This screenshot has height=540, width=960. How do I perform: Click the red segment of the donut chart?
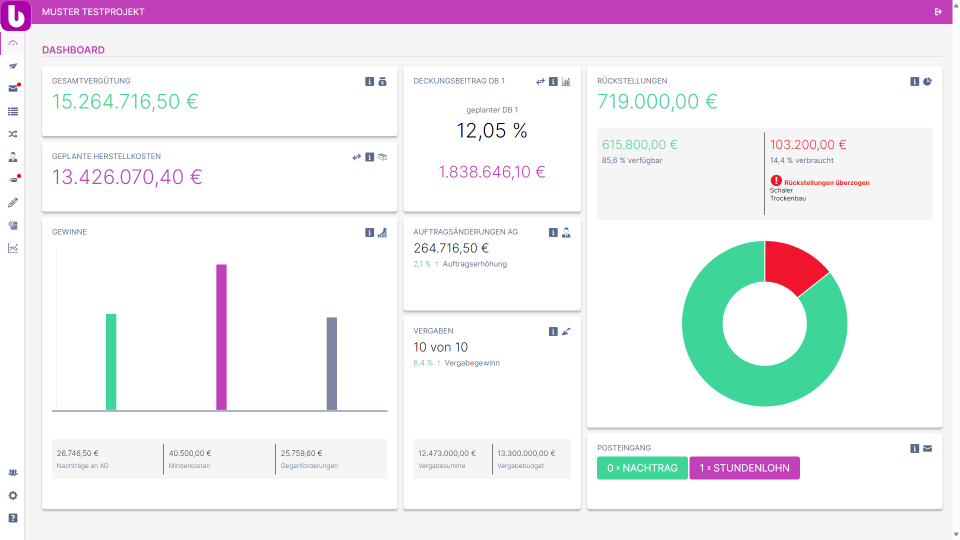tap(795, 265)
